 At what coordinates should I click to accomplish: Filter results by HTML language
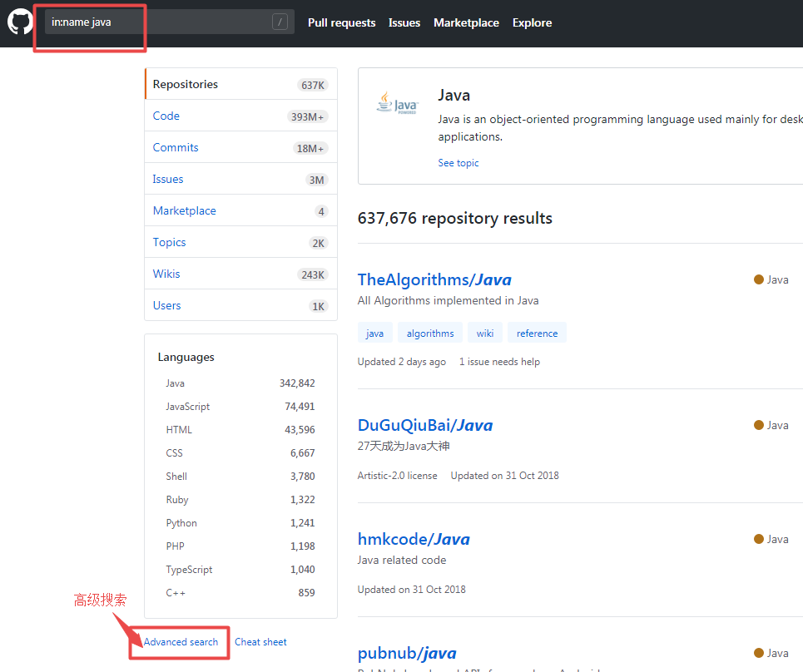[240, 430]
